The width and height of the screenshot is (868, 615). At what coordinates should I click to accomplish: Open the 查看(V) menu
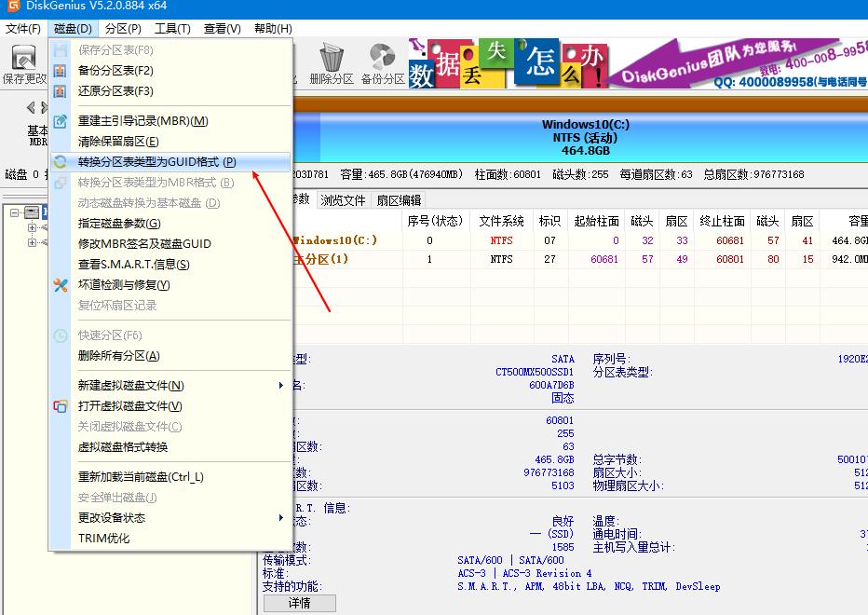221,29
